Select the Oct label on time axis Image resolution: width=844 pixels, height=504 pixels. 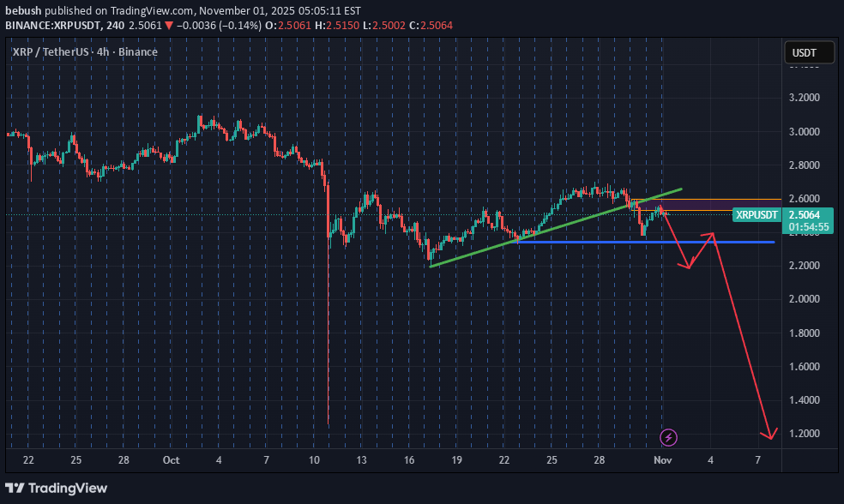(x=171, y=460)
